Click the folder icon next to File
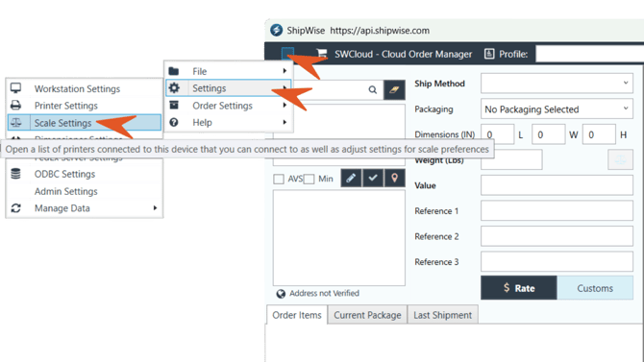 click(x=174, y=71)
